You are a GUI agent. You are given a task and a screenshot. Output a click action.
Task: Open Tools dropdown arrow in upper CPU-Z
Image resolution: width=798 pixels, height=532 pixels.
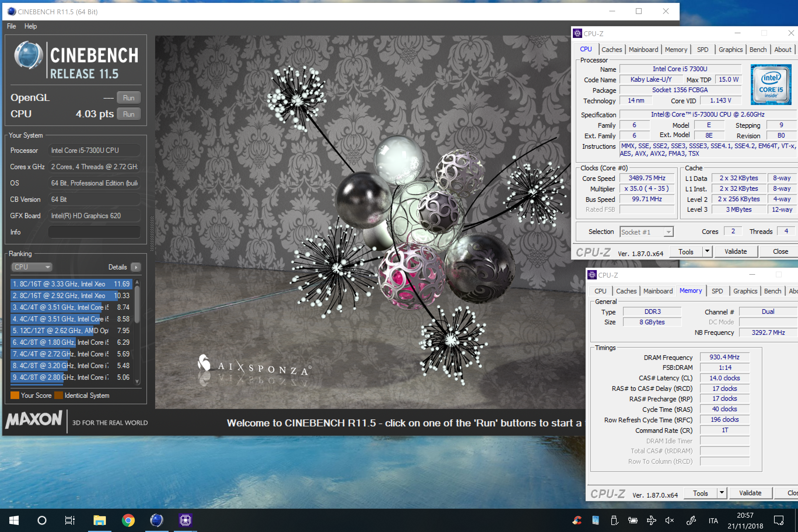[707, 251]
